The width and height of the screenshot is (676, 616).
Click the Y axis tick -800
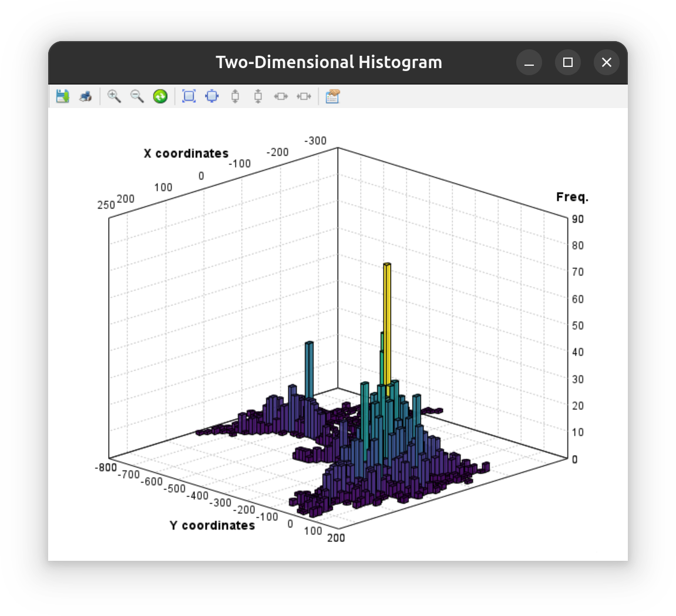pos(106,467)
